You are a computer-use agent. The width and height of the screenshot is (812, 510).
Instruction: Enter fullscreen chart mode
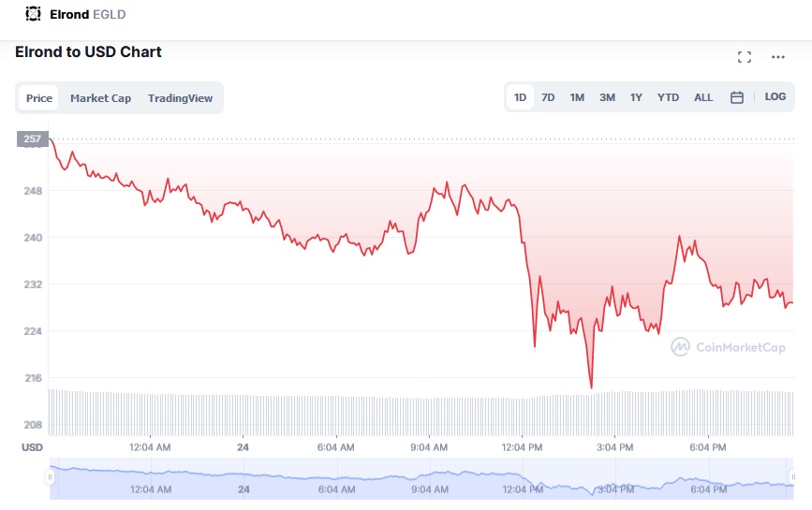point(745,57)
